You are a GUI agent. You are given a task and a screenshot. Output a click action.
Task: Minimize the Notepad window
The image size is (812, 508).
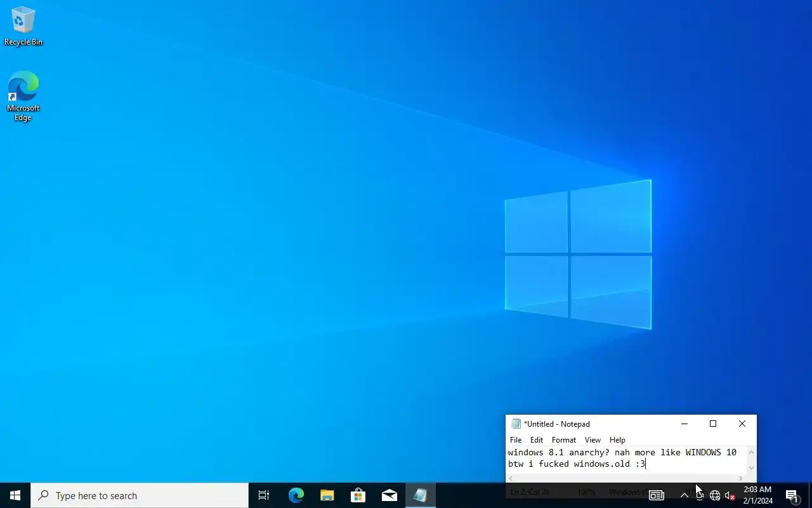[x=684, y=424]
